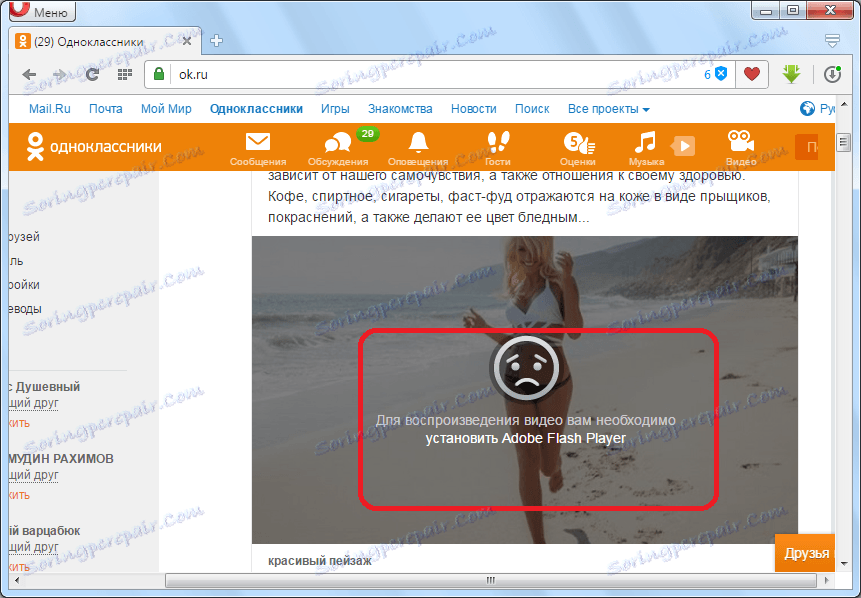Screen dimensions: 861x598
Task: Click the green padlock security icon
Action: pyautogui.click(x=159, y=74)
